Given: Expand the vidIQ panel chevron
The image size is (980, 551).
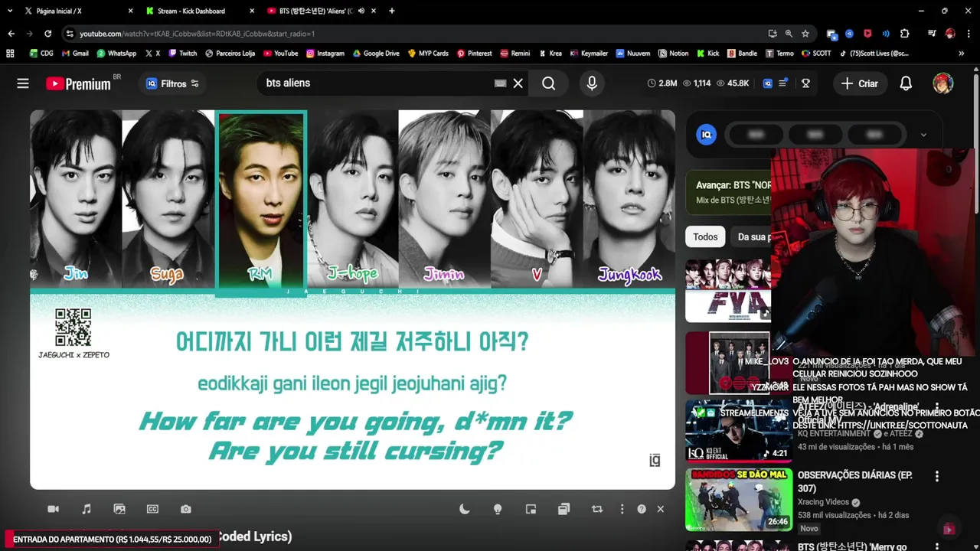Looking at the screenshot, I should point(923,135).
